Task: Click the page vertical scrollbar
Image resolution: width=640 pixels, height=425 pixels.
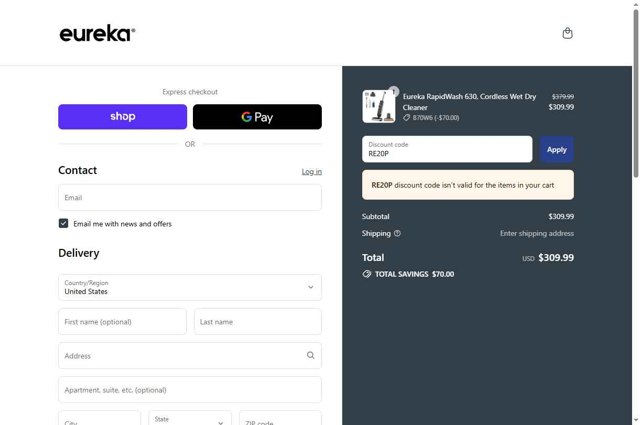Action: click(x=636, y=94)
